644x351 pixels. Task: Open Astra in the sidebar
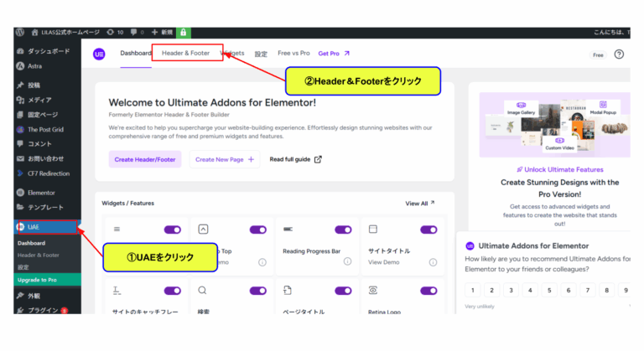(47, 66)
